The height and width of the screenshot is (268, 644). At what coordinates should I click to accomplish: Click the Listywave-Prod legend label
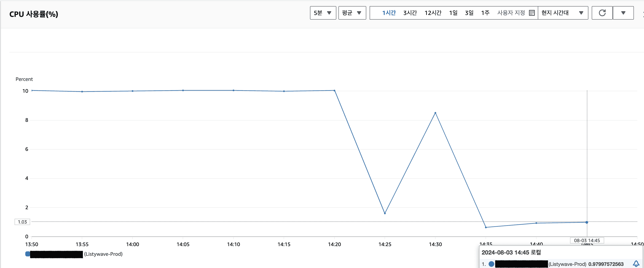(x=103, y=254)
